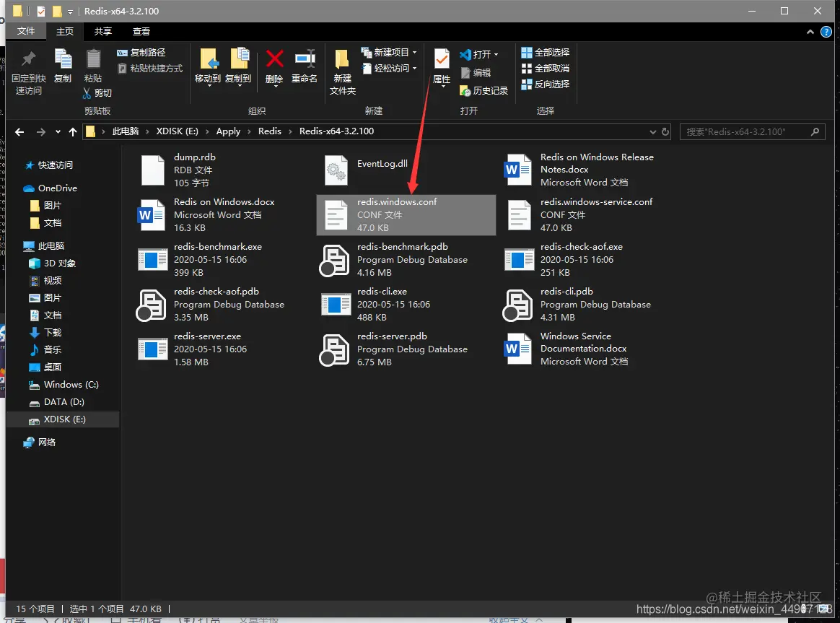Click XDISK (E:) breadcrumb segment

(178, 131)
